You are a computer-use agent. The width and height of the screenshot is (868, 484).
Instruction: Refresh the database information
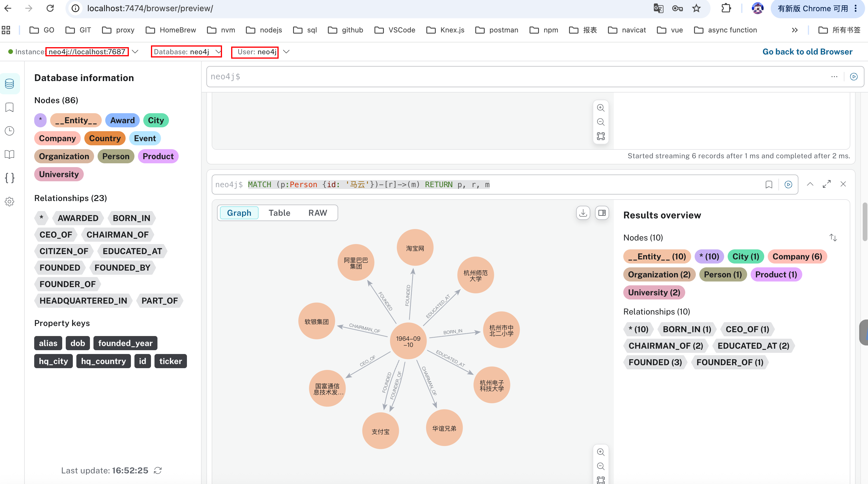158,470
